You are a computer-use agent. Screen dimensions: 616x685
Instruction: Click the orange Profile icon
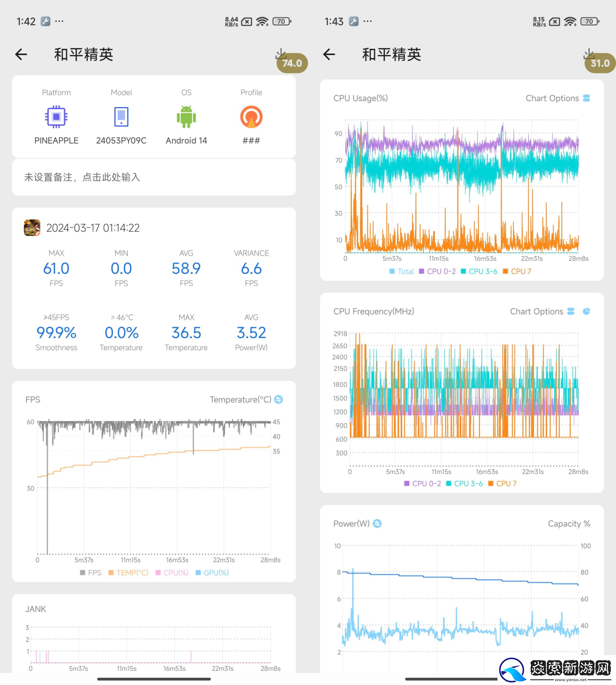(251, 117)
